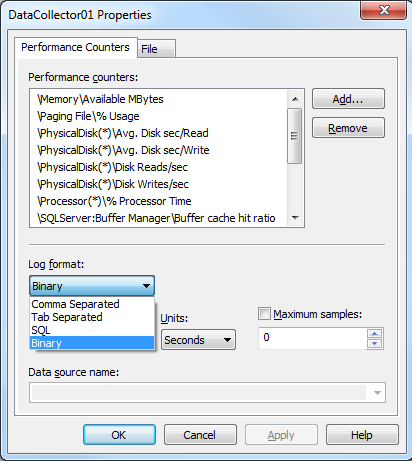412x461 pixels.
Task: Collapse the Log format Binary combo box
Action: tap(92, 286)
